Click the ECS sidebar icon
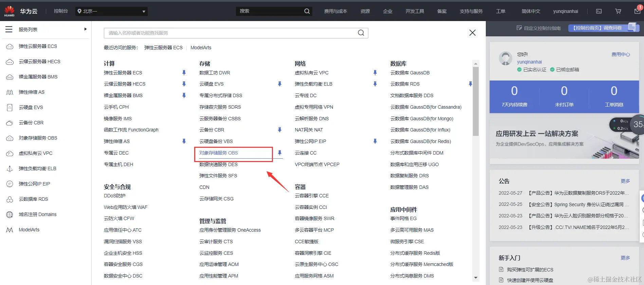The height and width of the screenshot is (285, 644). point(10,47)
